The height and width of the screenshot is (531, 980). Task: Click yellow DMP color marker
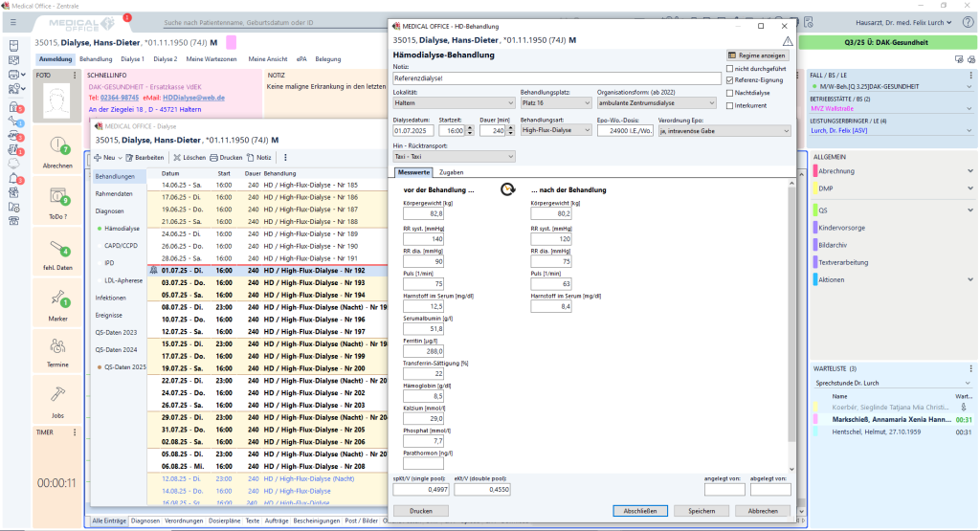(x=815, y=188)
